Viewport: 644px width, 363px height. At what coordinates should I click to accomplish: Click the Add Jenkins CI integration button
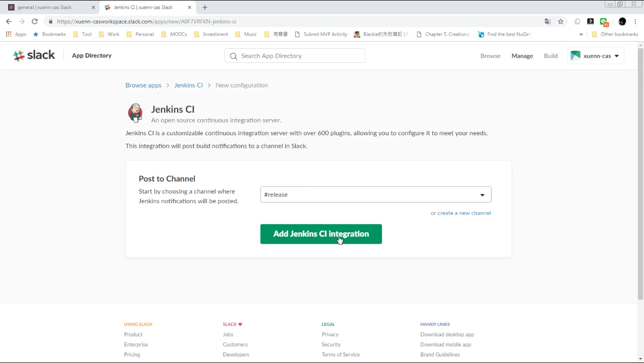pyautogui.click(x=321, y=234)
